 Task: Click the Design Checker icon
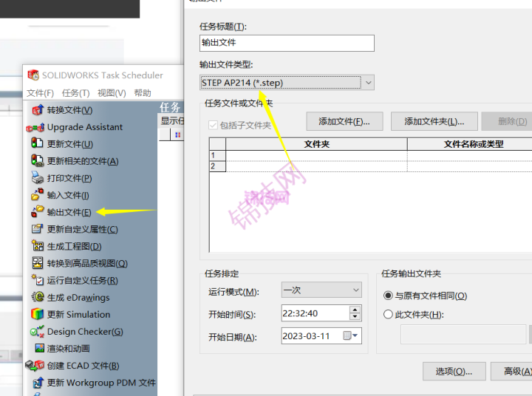coord(37,331)
